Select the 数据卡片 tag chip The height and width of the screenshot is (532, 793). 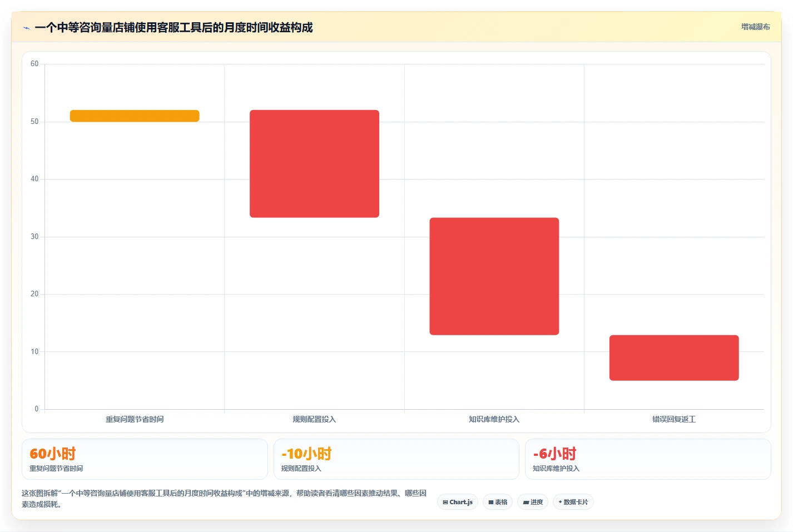573,502
